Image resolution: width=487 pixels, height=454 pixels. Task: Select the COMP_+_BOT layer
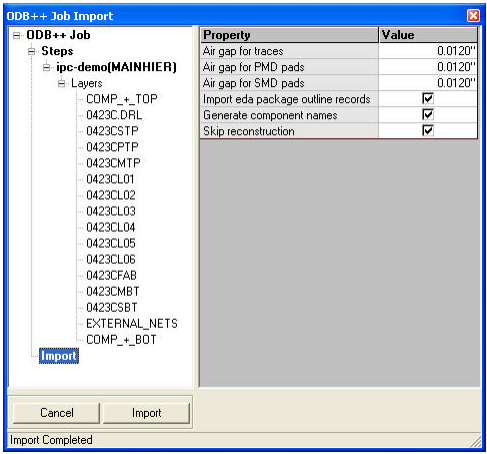[x=121, y=340]
